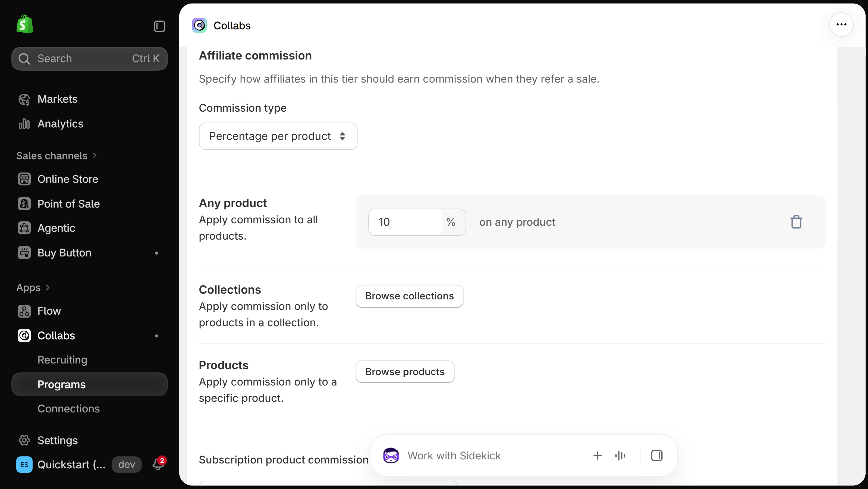Click the plus icon in Sidekick bar
Image resolution: width=868 pixels, height=489 pixels.
click(x=597, y=456)
